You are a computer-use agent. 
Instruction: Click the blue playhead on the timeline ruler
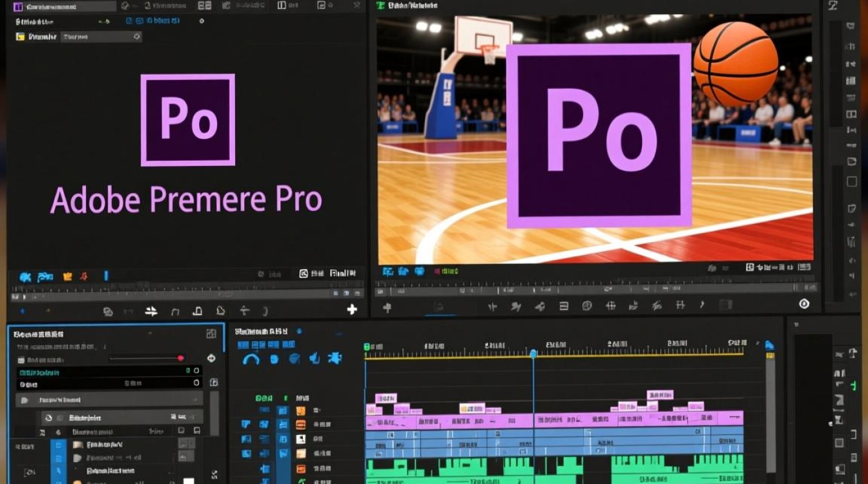(x=533, y=354)
